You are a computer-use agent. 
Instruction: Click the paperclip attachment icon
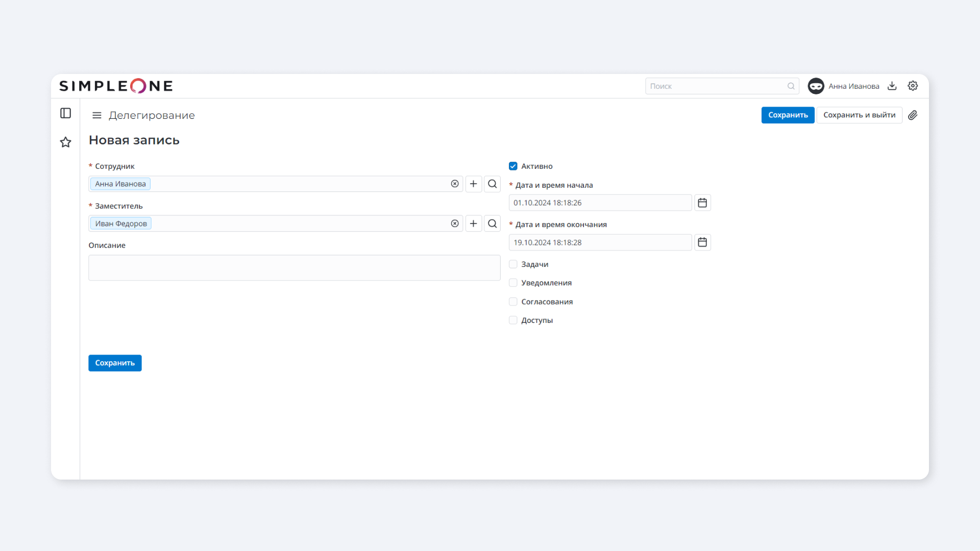pyautogui.click(x=913, y=115)
